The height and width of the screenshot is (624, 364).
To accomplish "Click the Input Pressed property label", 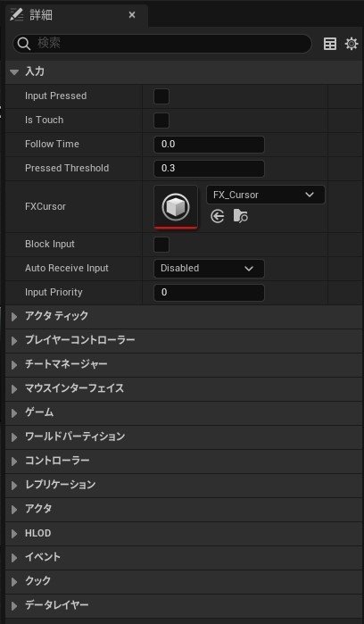I will click(55, 96).
